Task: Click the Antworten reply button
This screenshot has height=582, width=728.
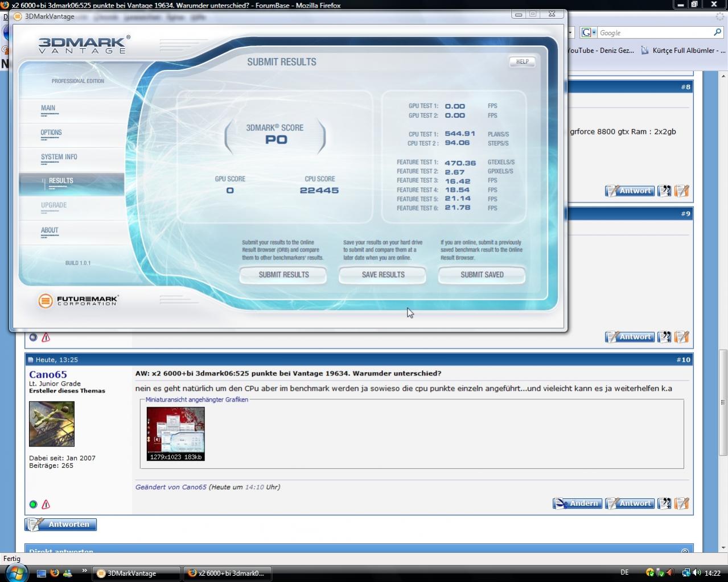Action: pyautogui.click(x=60, y=524)
